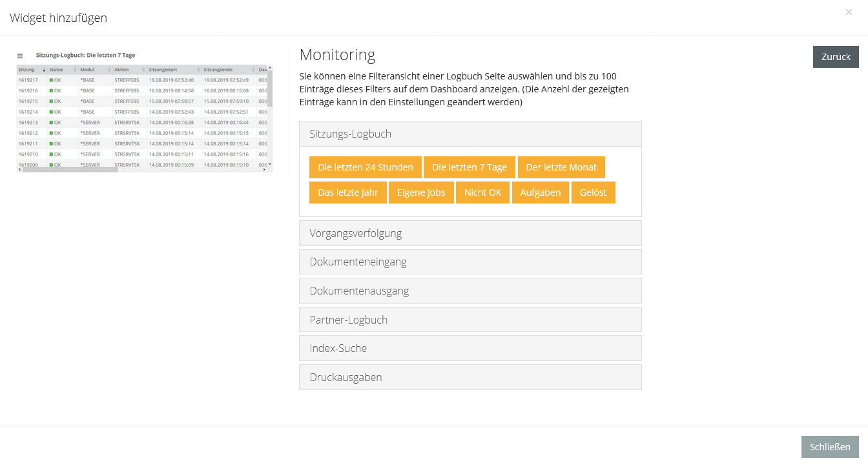Pick the Aufgaben filter button
Image resolution: width=868 pixels, height=467 pixels.
click(x=541, y=192)
